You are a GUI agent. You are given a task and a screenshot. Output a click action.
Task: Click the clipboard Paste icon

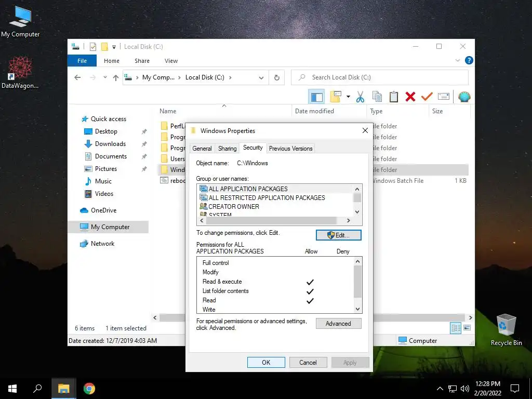click(394, 97)
